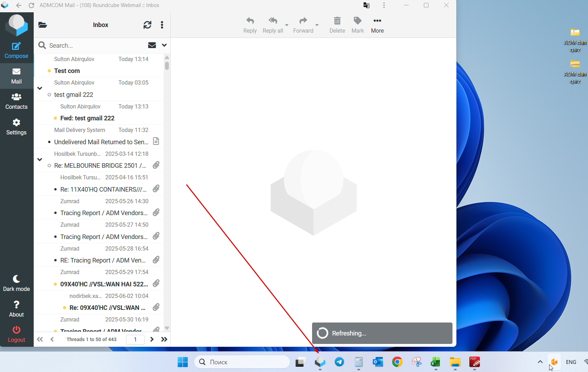Open the 'test gmail 222' message
This screenshot has height=372, width=588.
(99, 89)
